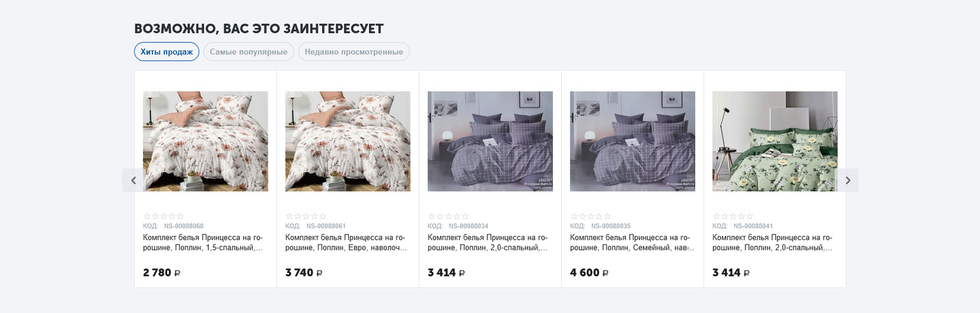Select the Хиты продаж tab
The width and height of the screenshot is (980, 313).
click(167, 52)
